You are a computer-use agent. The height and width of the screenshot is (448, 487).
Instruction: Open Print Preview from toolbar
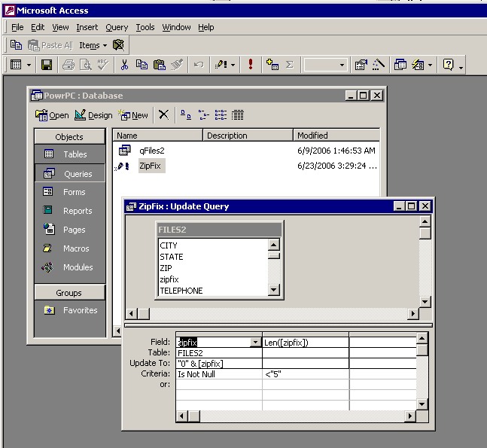click(86, 65)
